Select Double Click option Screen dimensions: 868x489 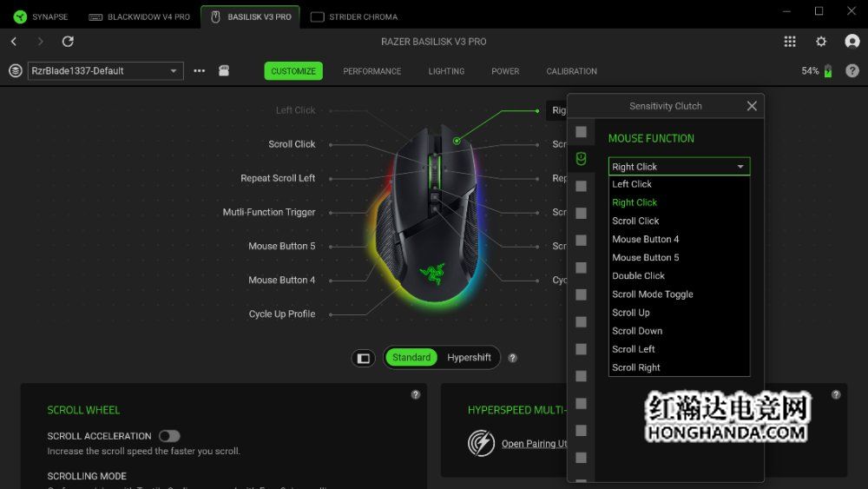click(x=680, y=275)
